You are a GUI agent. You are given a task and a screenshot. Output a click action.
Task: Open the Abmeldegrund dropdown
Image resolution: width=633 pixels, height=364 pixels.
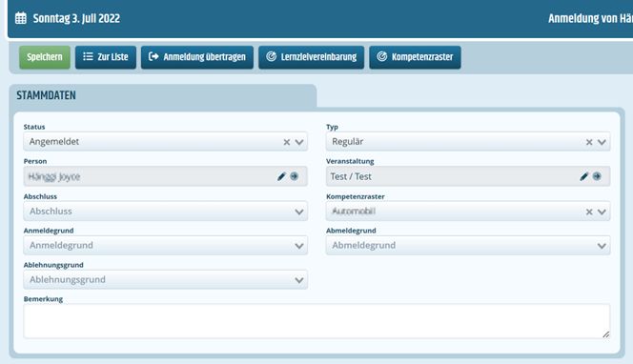coord(468,245)
